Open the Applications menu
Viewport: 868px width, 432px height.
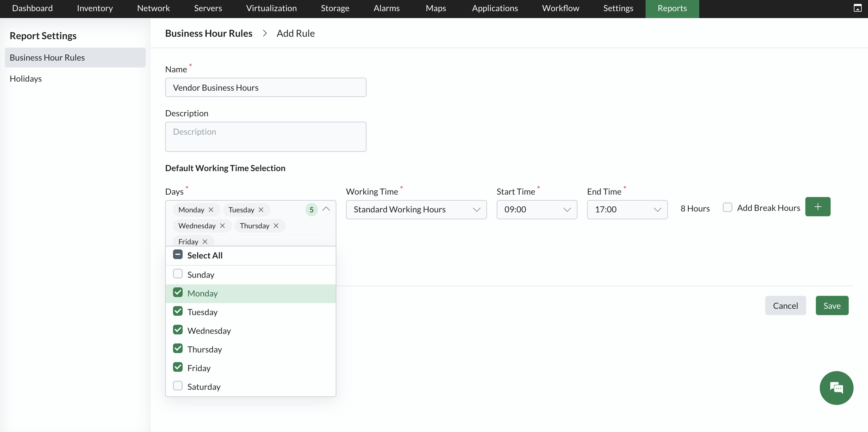point(495,8)
